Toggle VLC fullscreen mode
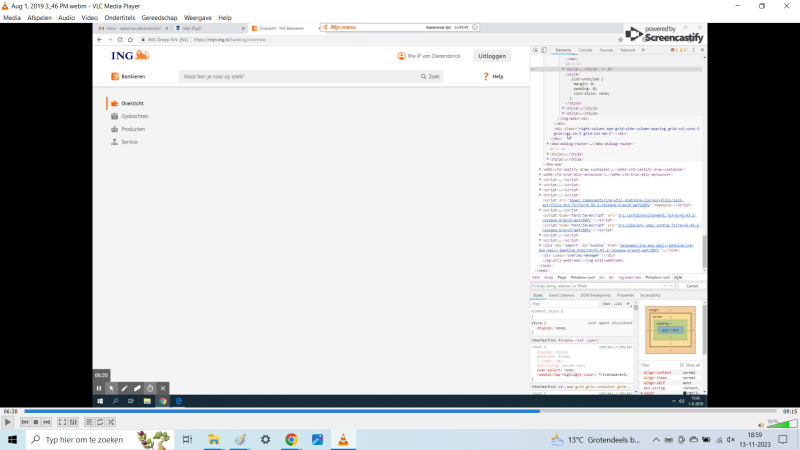 coord(61,423)
